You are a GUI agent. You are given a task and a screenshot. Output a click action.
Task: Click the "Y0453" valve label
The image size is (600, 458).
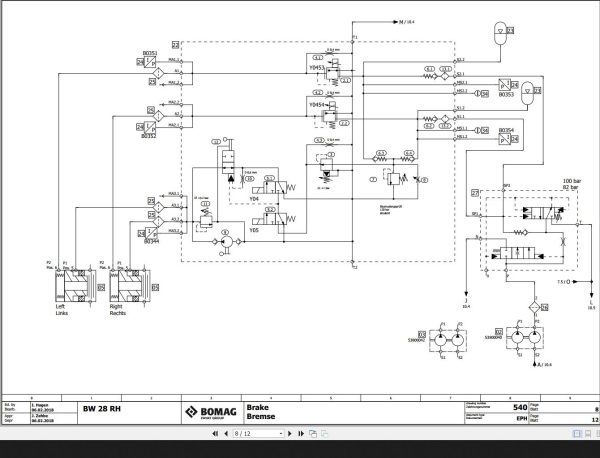click(316, 68)
